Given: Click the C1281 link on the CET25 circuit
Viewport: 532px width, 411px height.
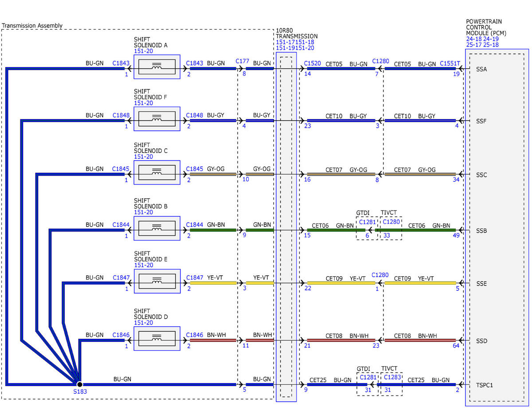Looking at the screenshot, I should point(368,377).
